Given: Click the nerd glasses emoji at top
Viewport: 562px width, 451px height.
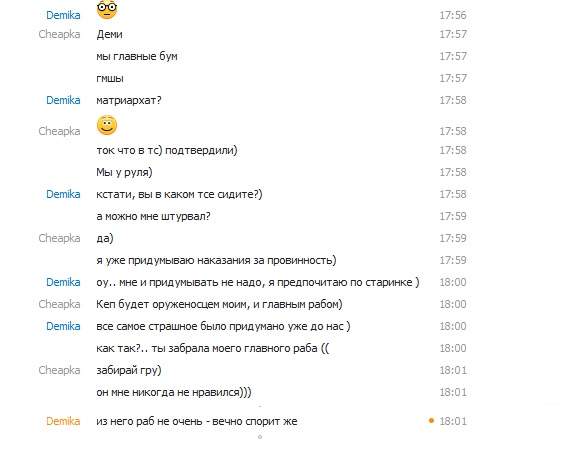Looking at the screenshot, I should pos(107,10).
